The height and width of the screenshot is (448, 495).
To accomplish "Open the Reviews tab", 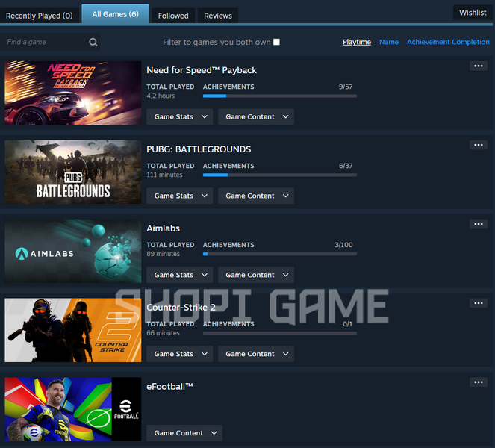I will pyautogui.click(x=218, y=16).
